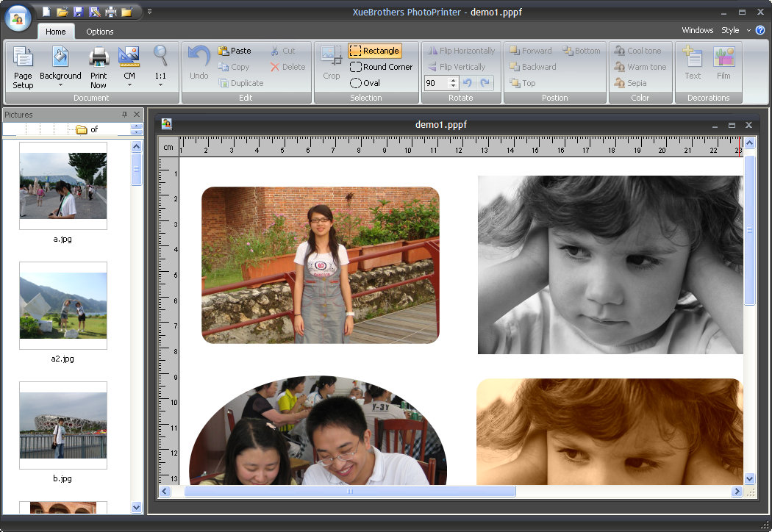The width and height of the screenshot is (772, 532).
Task: Rotate clockwise with the right arrow
Action: pos(485,83)
